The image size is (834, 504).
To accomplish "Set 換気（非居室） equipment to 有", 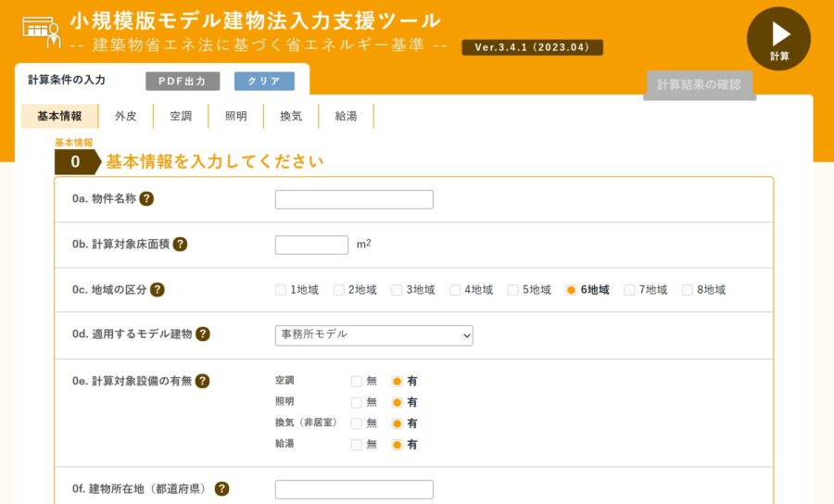I will tap(397, 423).
